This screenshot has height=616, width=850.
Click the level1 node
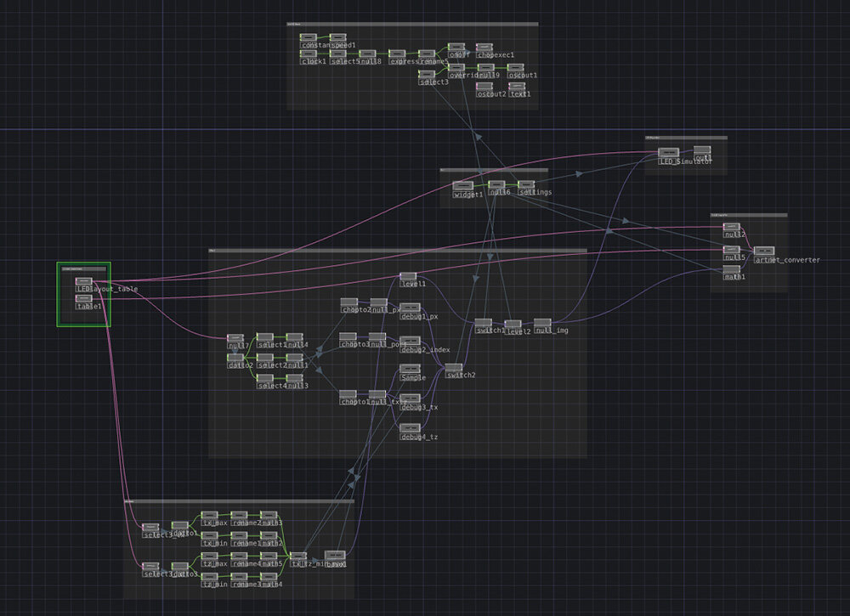coord(408,275)
